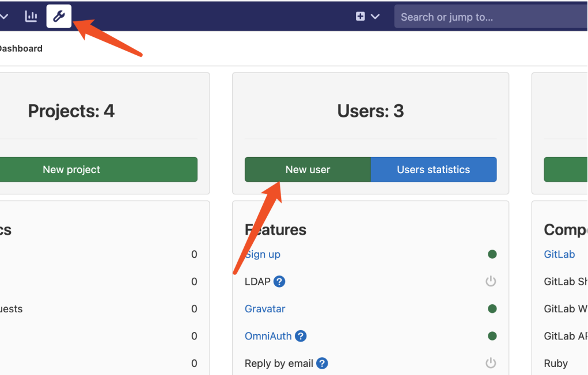Viewport: 588px width, 375px height.
Task: Expand the chevron left of the Analytics icon
Action: [5, 17]
